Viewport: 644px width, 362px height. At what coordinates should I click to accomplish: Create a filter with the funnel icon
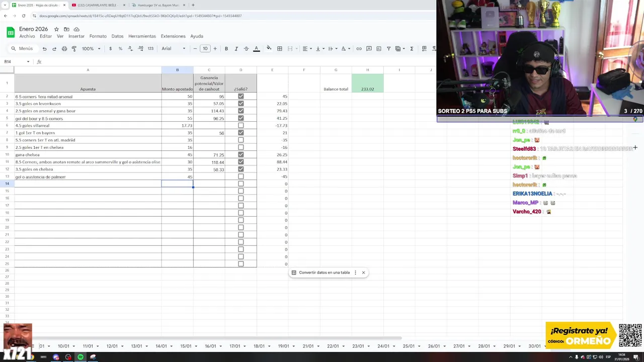pos(388,49)
